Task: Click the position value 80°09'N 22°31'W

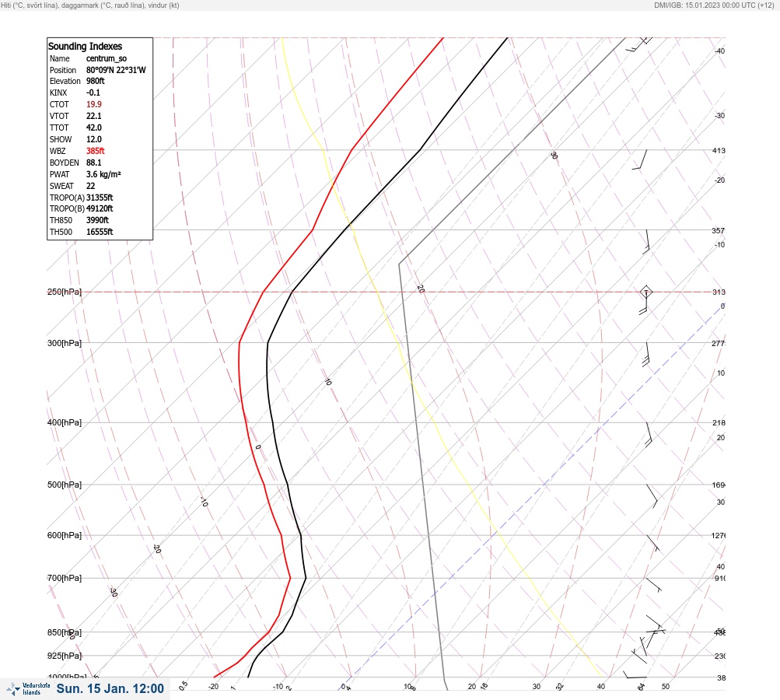Action: tap(116, 70)
